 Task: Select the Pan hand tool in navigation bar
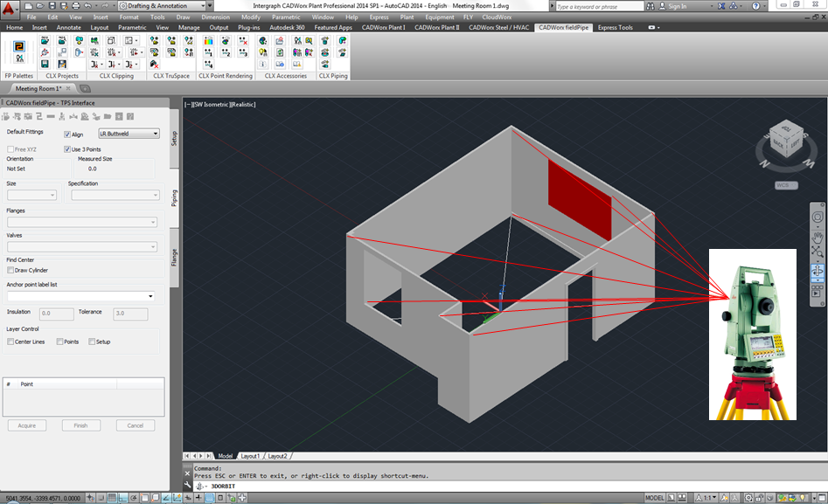(818, 237)
